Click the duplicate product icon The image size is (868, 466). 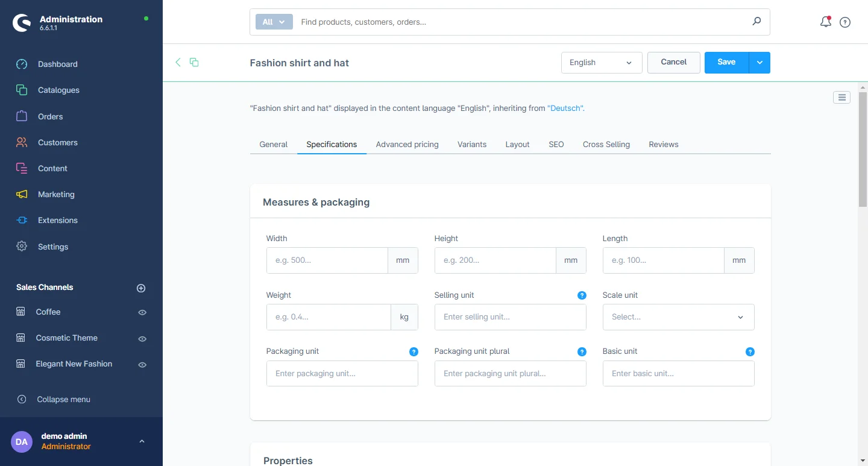pyautogui.click(x=194, y=62)
